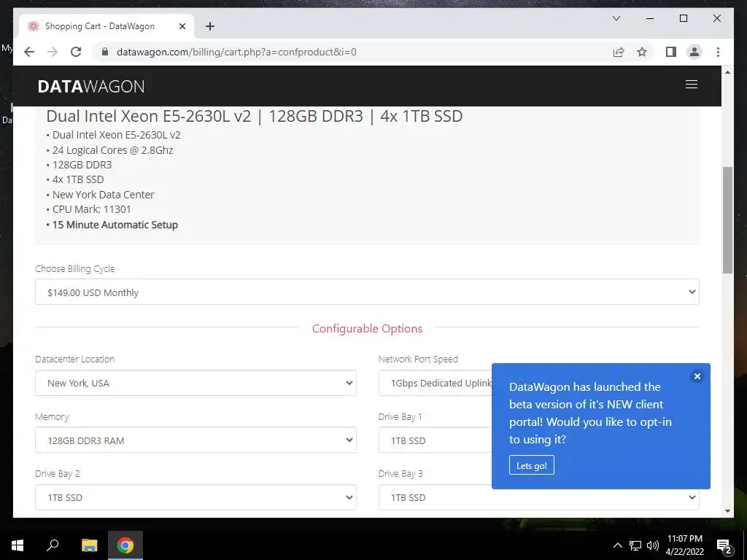
Task: Click the DATAWAGON logo
Action: click(91, 86)
